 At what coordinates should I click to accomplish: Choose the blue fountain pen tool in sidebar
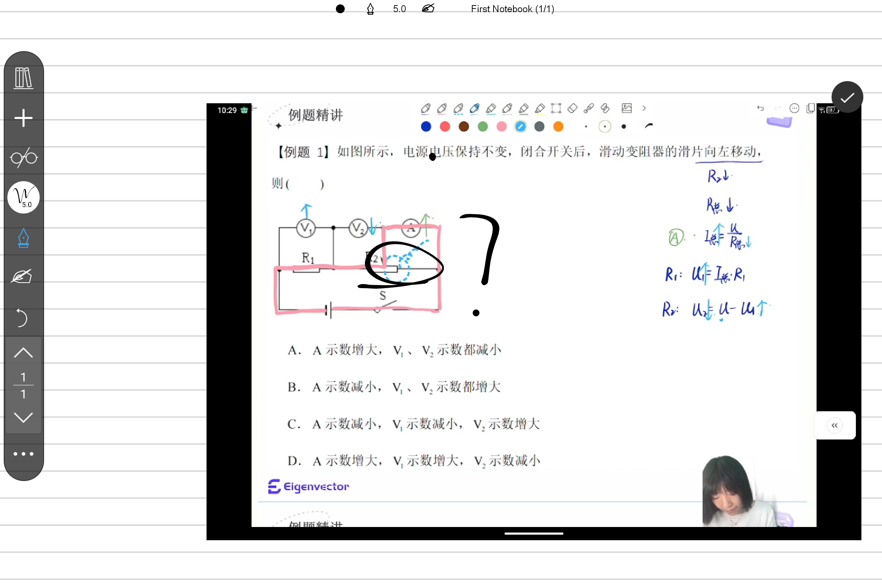click(23, 238)
